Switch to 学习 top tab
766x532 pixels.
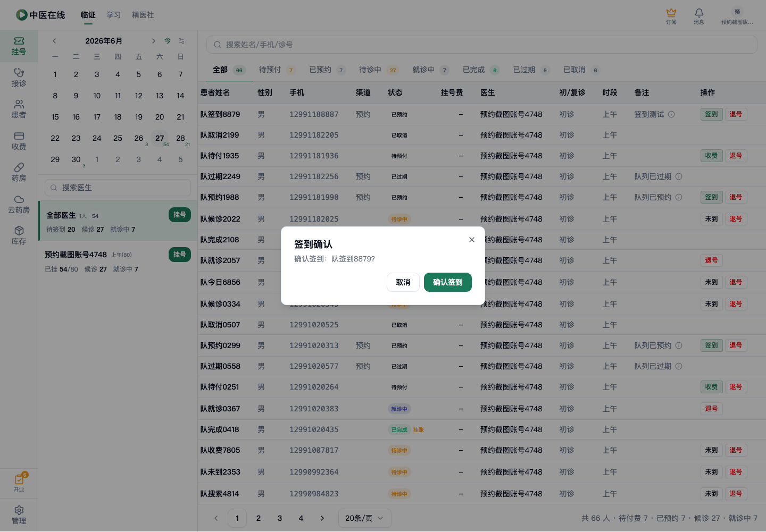coord(113,15)
